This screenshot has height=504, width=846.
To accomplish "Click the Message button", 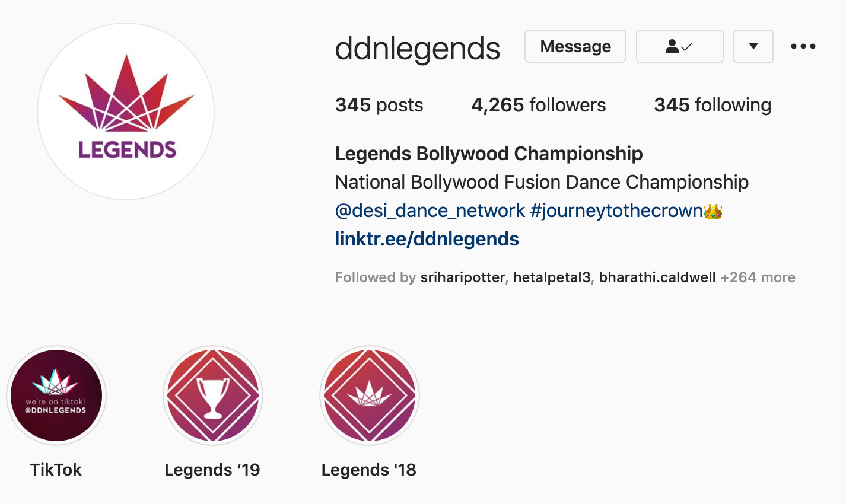I will (x=575, y=46).
